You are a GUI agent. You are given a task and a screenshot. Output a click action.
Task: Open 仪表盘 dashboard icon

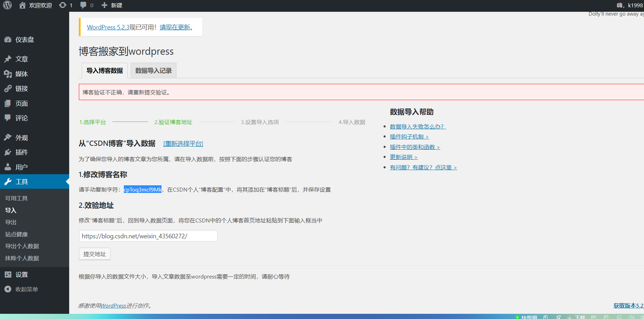tap(8, 39)
